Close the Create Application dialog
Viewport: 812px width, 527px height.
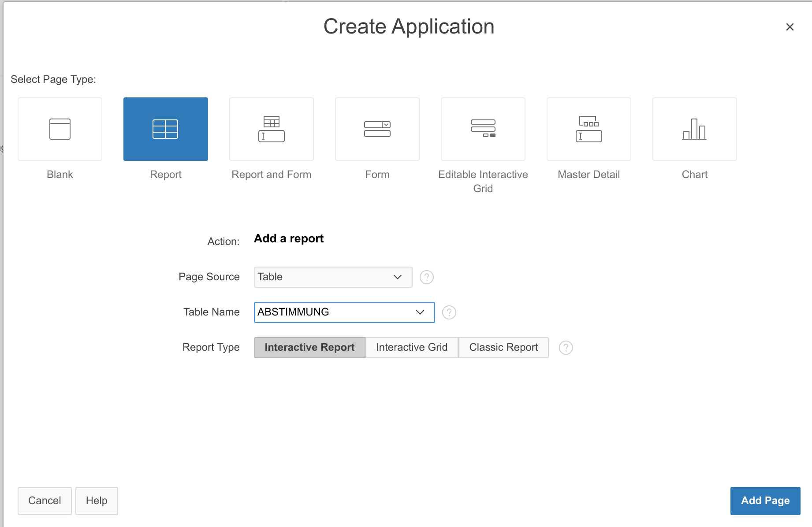pos(790,27)
